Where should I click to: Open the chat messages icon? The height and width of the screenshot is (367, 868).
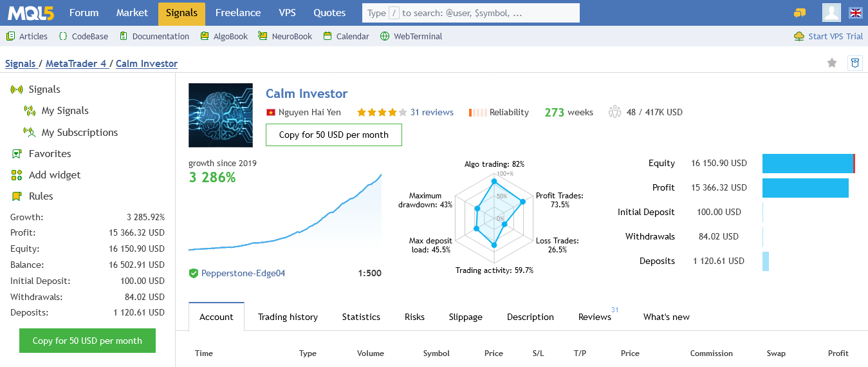pos(800,13)
